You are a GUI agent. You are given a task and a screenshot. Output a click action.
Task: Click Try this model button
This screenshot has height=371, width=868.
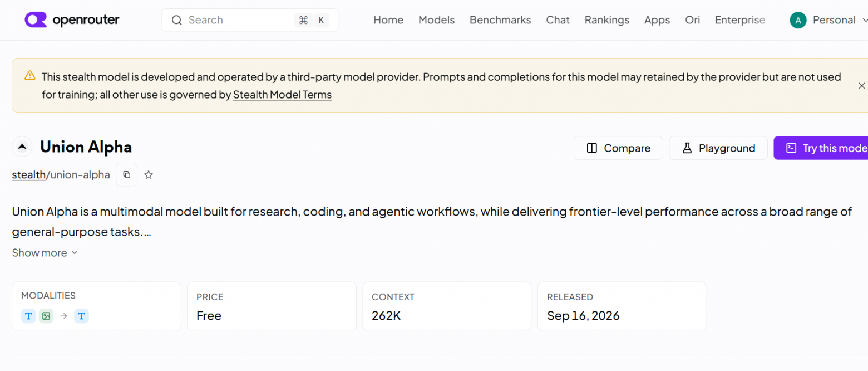point(821,148)
